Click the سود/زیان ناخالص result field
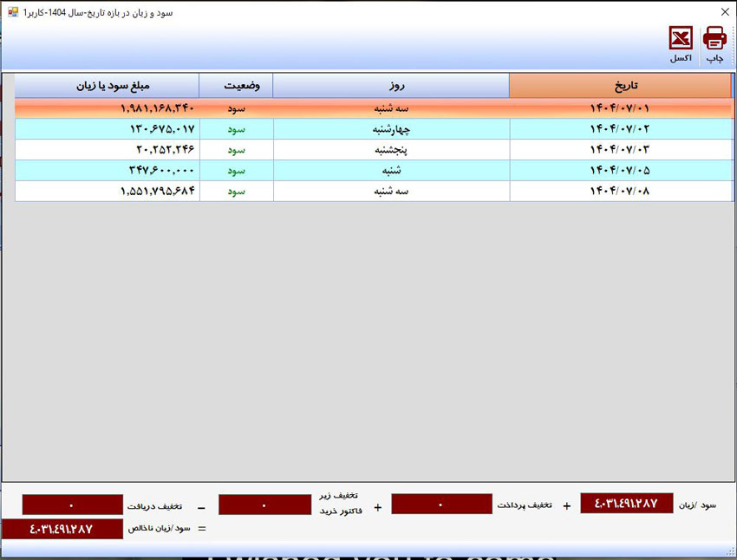The width and height of the screenshot is (737, 560). click(x=62, y=529)
